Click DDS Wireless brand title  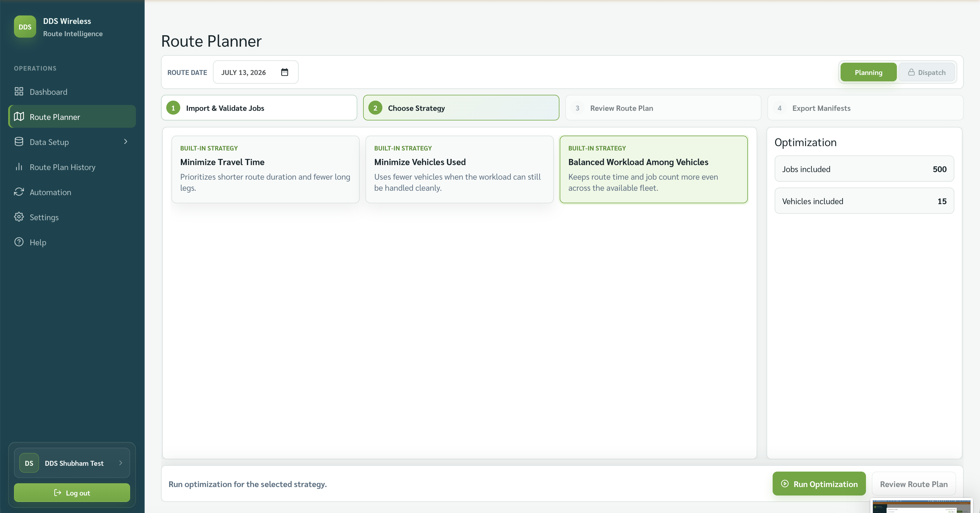[x=67, y=21]
